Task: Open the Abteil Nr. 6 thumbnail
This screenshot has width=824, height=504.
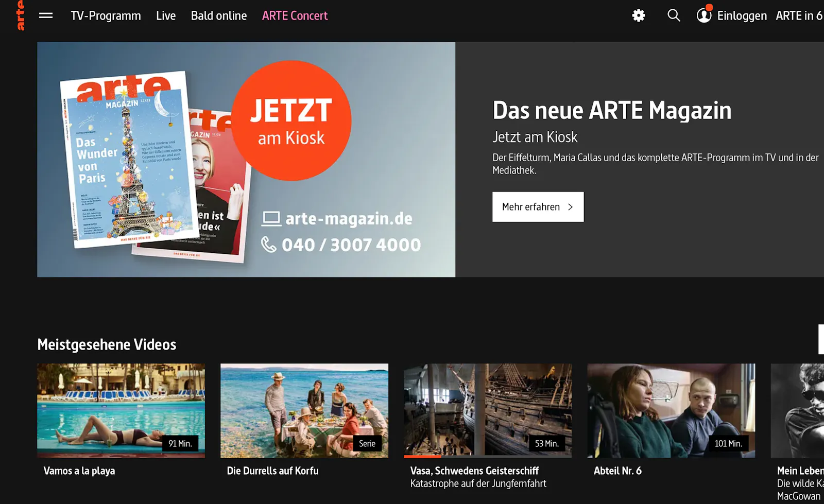Action: click(671, 410)
